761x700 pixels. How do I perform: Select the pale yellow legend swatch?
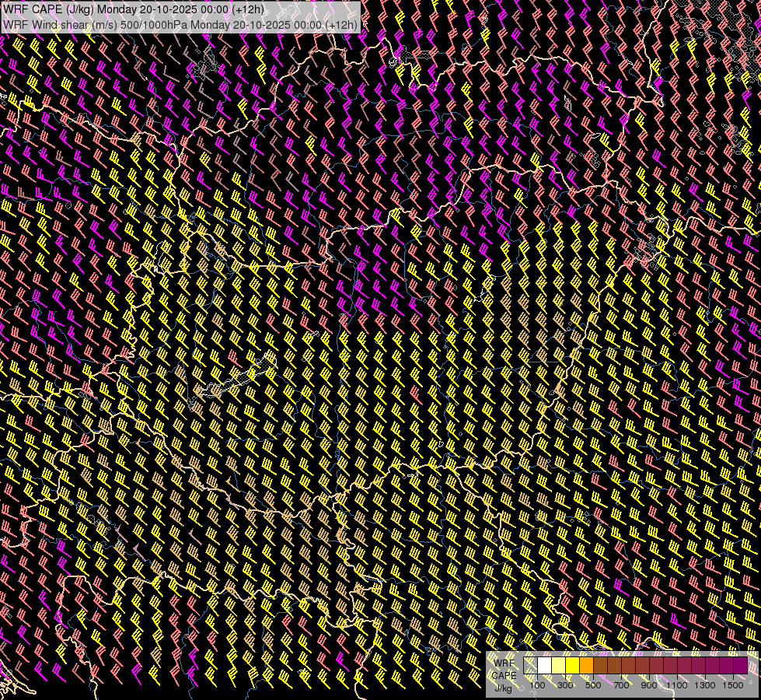[x=558, y=666]
